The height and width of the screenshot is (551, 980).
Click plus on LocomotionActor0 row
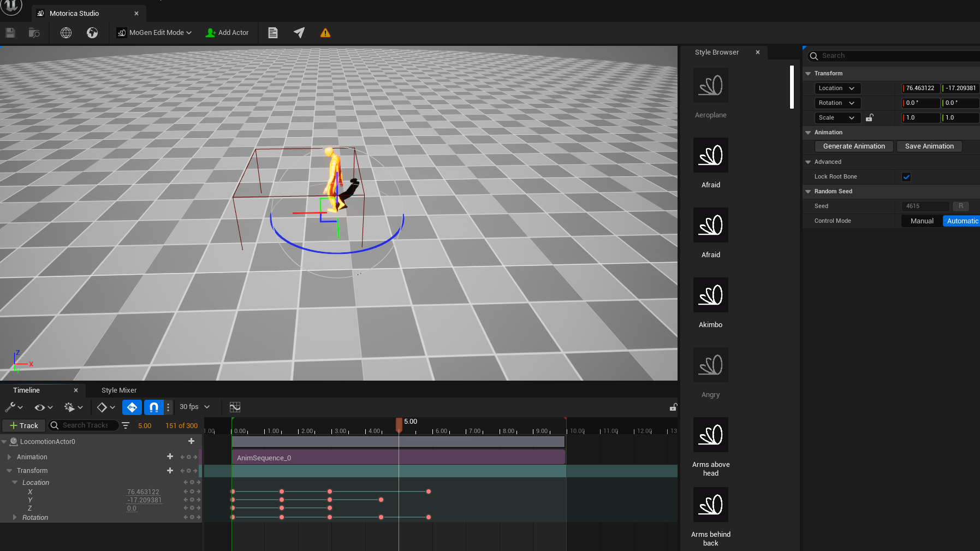pyautogui.click(x=191, y=441)
